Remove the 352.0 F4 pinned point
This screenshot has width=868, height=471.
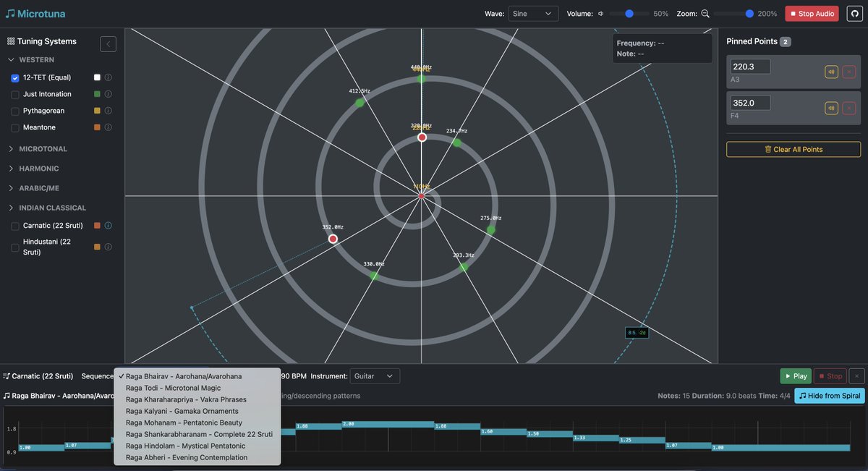(849, 108)
